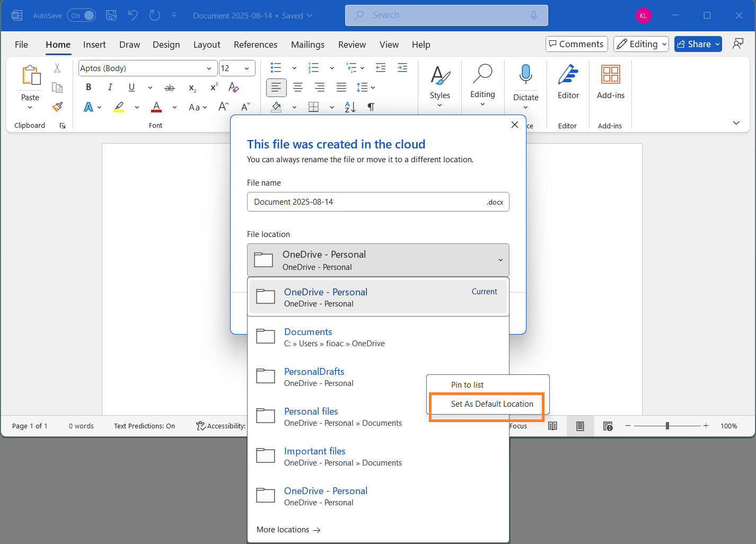Click the bulleted list icon
756x544 pixels.
tap(275, 68)
